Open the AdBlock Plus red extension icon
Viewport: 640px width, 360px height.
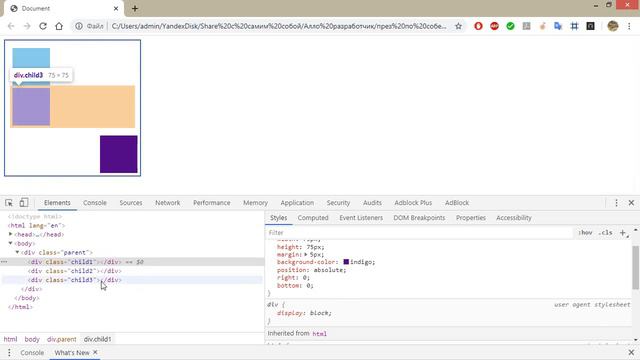494,26
